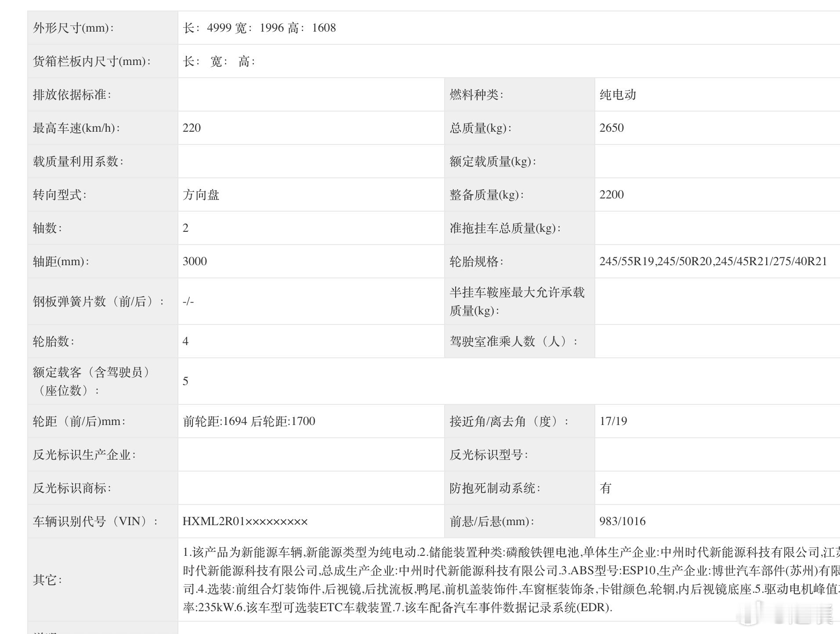Click the 驾驶室准乘人数(人) label
This screenshot has width=840, height=634.
coord(514,341)
